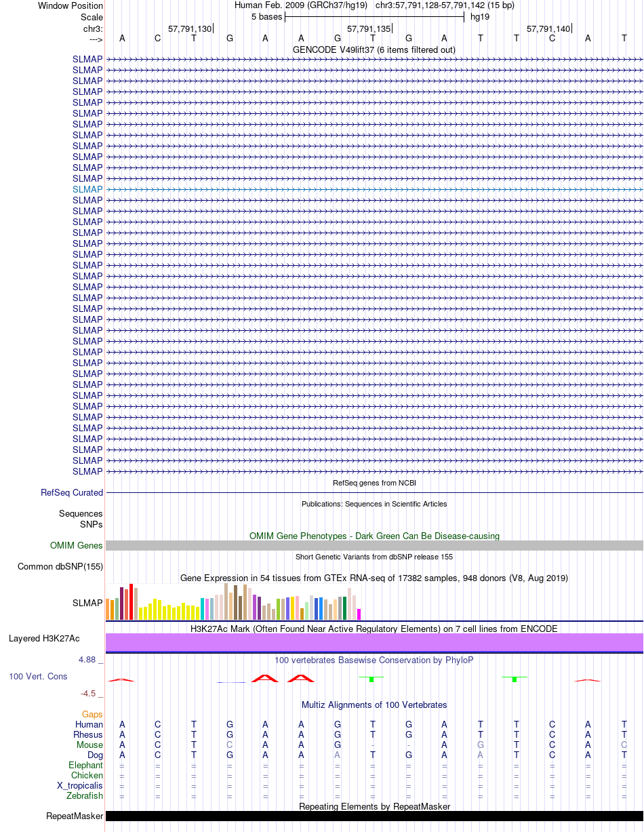
Task: Select the light-blue highlighted SLMAP transcript label
Action: [87, 189]
